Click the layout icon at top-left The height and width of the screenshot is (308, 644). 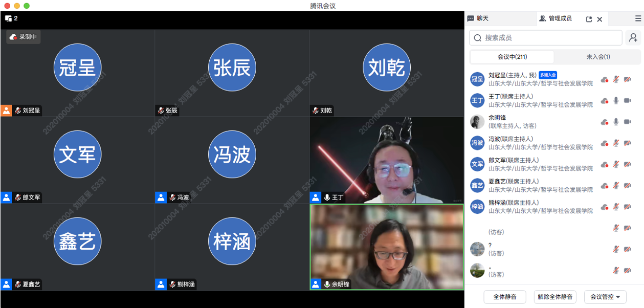(8, 18)
